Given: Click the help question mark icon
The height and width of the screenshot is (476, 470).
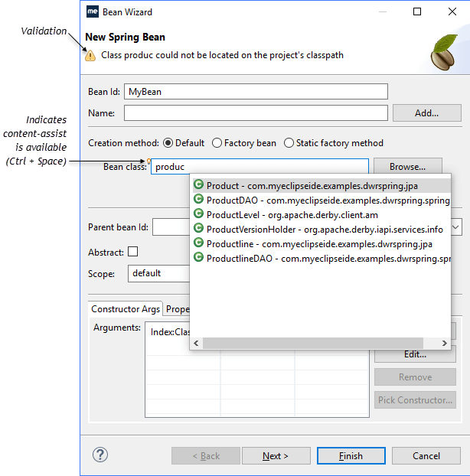Looking at the screenshot, I should (x=100, y=455).
